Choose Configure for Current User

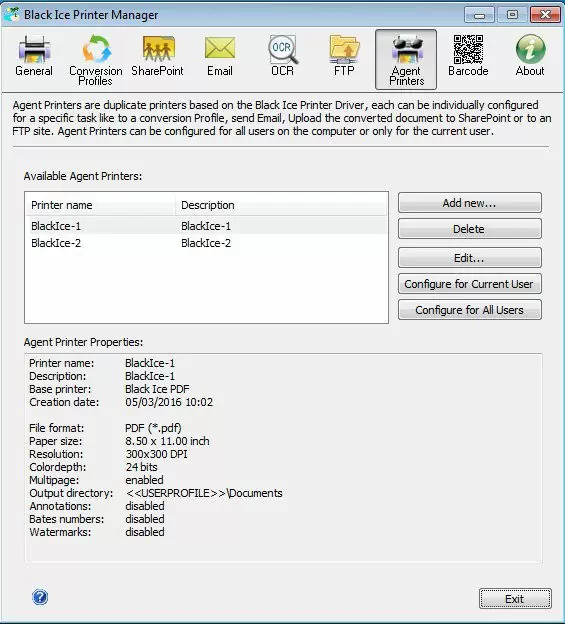(470, 284)
